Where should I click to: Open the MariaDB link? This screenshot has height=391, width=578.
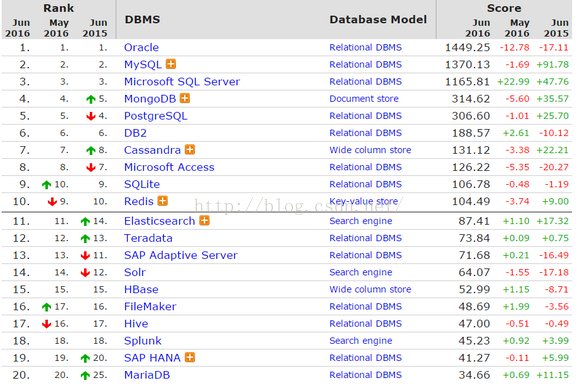coord(147,375)
